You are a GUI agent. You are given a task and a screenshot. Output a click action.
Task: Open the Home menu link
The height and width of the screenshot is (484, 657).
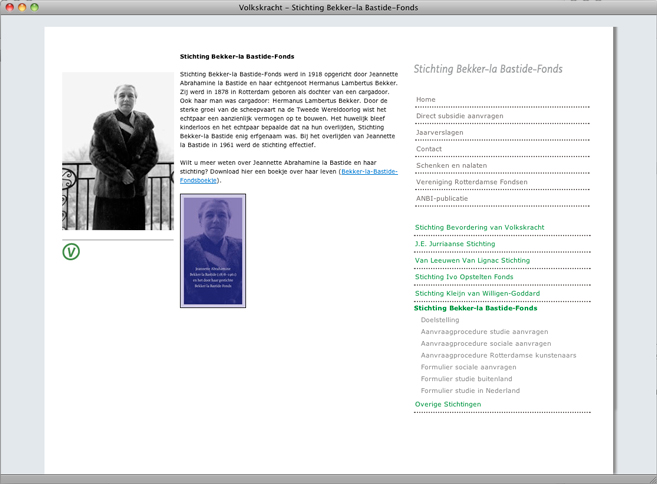pos(426,99)
